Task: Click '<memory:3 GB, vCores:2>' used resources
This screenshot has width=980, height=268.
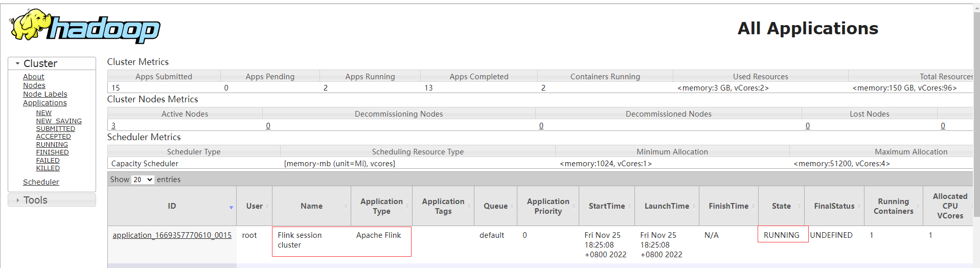Action: 723,88
